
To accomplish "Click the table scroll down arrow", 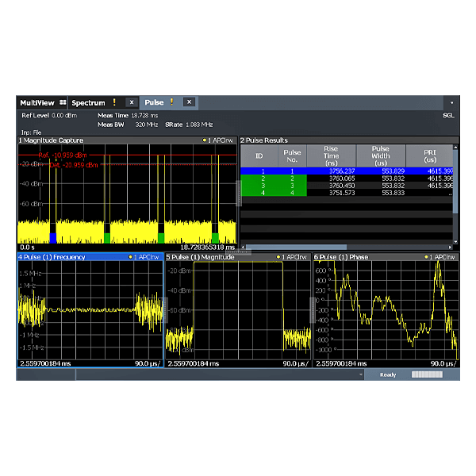I will pos(455,242).
